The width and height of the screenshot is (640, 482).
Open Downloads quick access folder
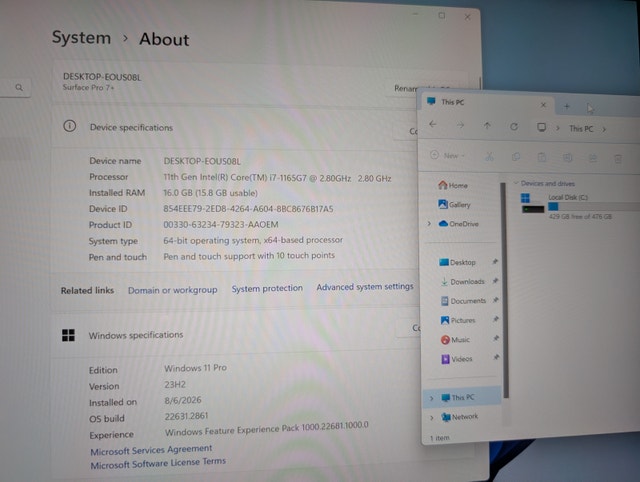462,281
